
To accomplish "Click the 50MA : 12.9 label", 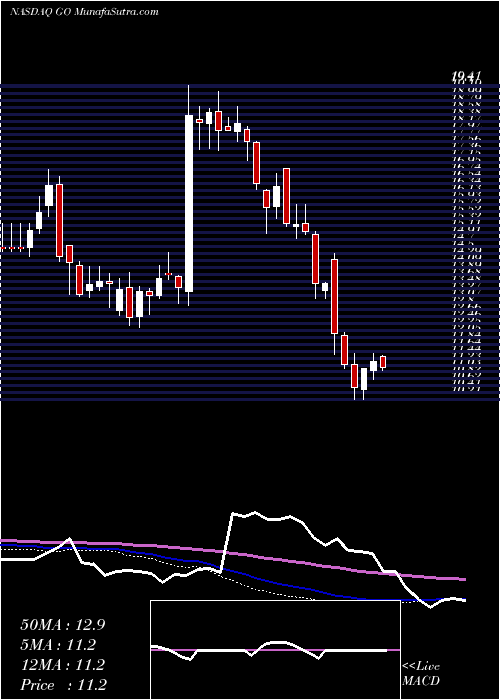I will (62, 625).
